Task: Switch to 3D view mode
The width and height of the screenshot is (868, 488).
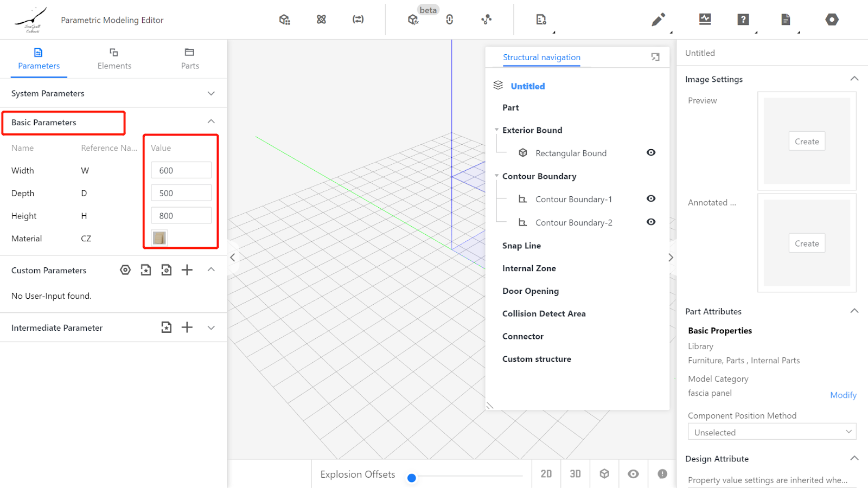Action: click(x=575, y=474)
